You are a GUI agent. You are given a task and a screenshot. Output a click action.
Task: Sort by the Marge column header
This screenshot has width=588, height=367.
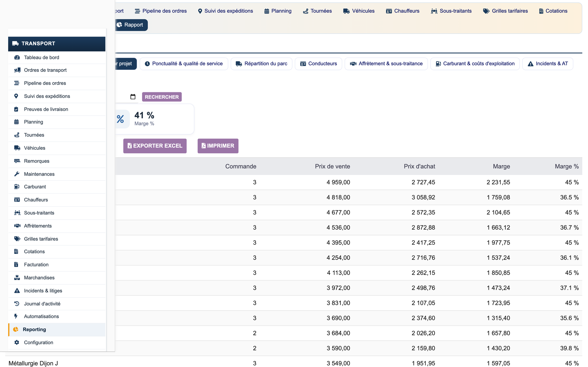501,166
